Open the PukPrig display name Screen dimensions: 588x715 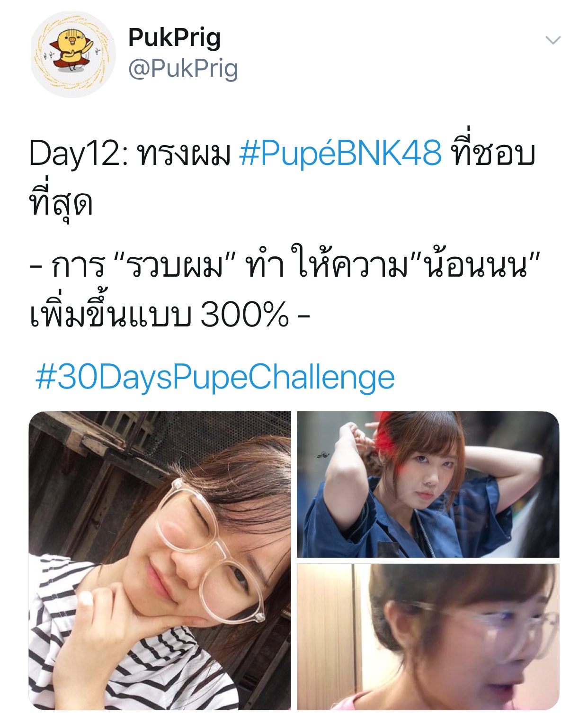click(x=174, y=38)
